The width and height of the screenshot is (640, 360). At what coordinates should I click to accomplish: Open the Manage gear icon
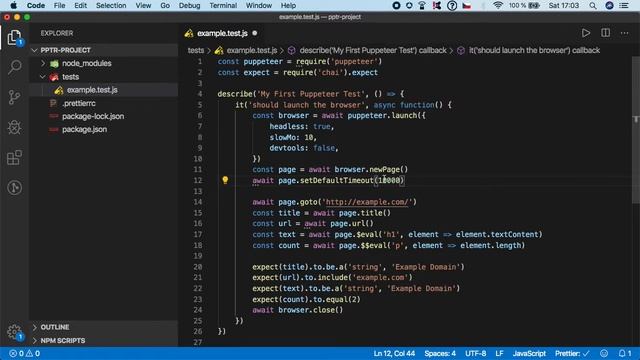15,332
